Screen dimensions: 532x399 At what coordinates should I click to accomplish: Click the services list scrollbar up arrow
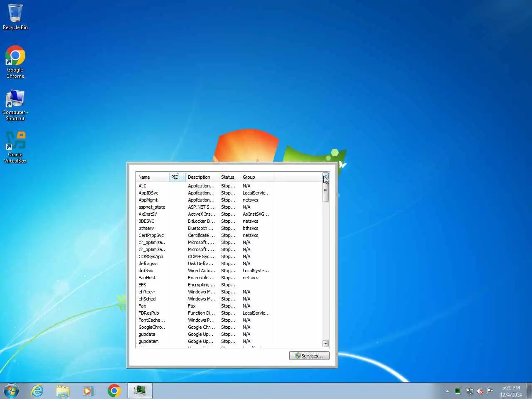[x=326, y=176]
